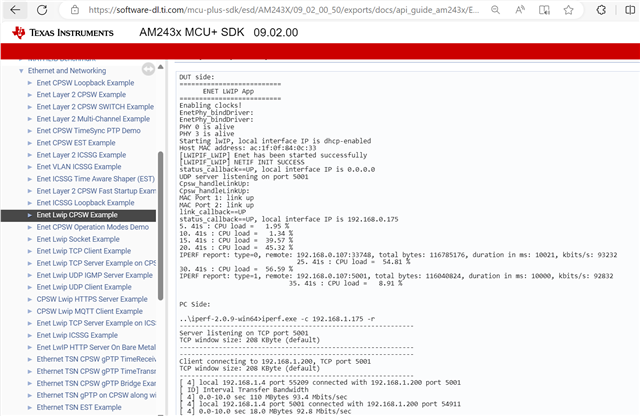Image resolution: width=640 pixels, height=416 pixels.
Task: Open Enet ICSSG Loopback Example
Action: [x=85, y=203]
